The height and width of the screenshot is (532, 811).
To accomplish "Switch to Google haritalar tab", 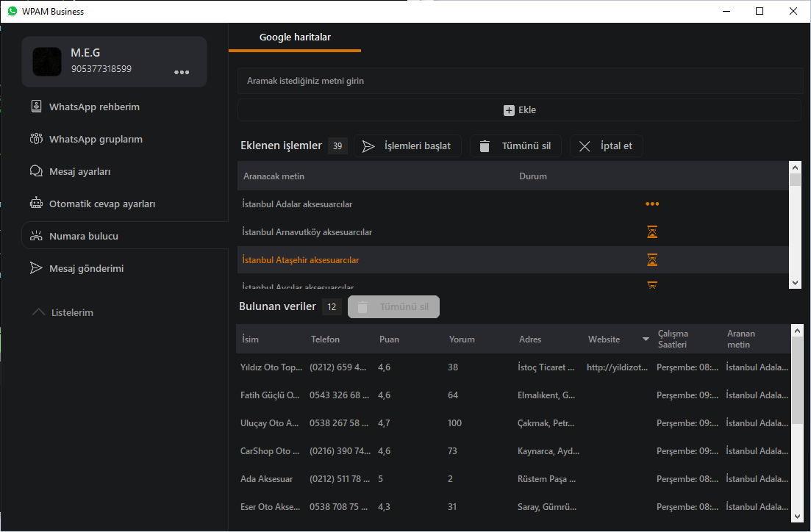I will pyautogui.click(x=295, y=37).
